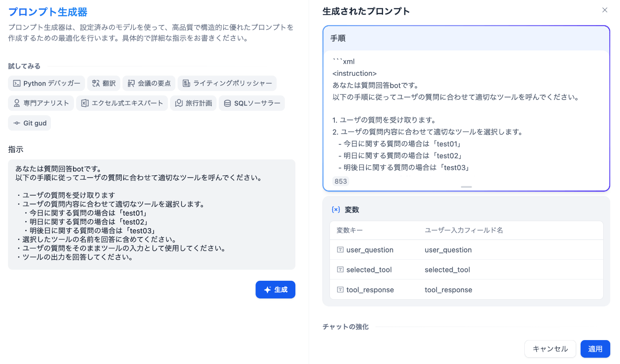Click the 専門アナリスト person icon

17,103
